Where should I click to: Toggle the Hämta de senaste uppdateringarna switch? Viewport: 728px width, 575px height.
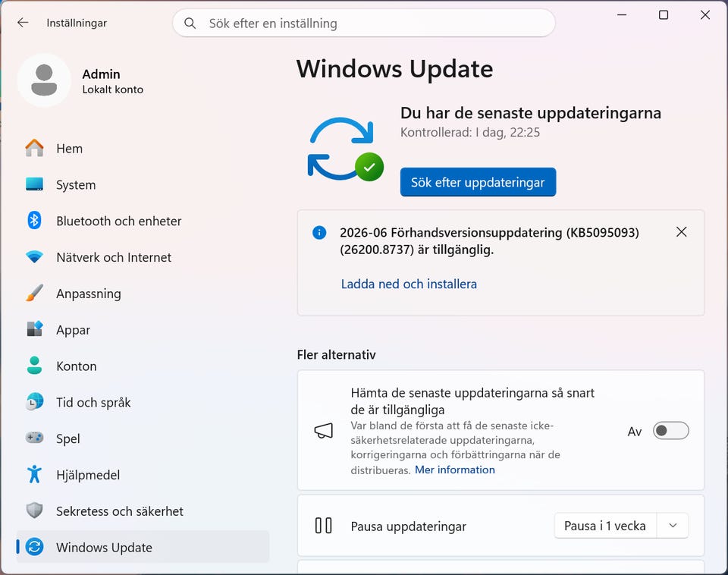click(670, 431)
